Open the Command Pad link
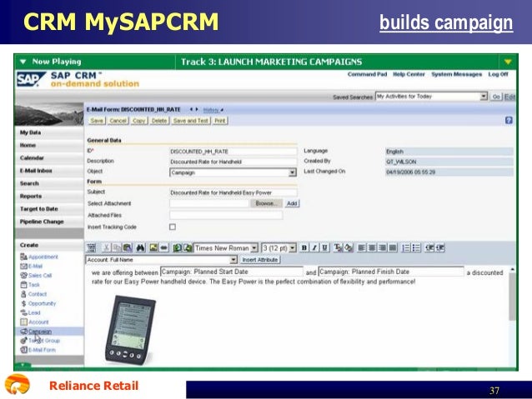532x399 pixels. click(x=367, y=74)
